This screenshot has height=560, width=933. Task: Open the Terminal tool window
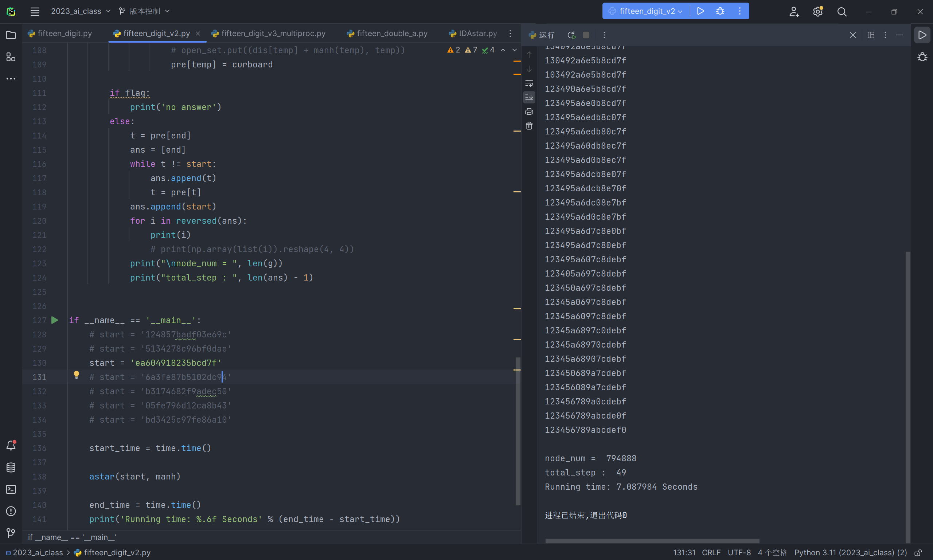(x=11, y=489)
